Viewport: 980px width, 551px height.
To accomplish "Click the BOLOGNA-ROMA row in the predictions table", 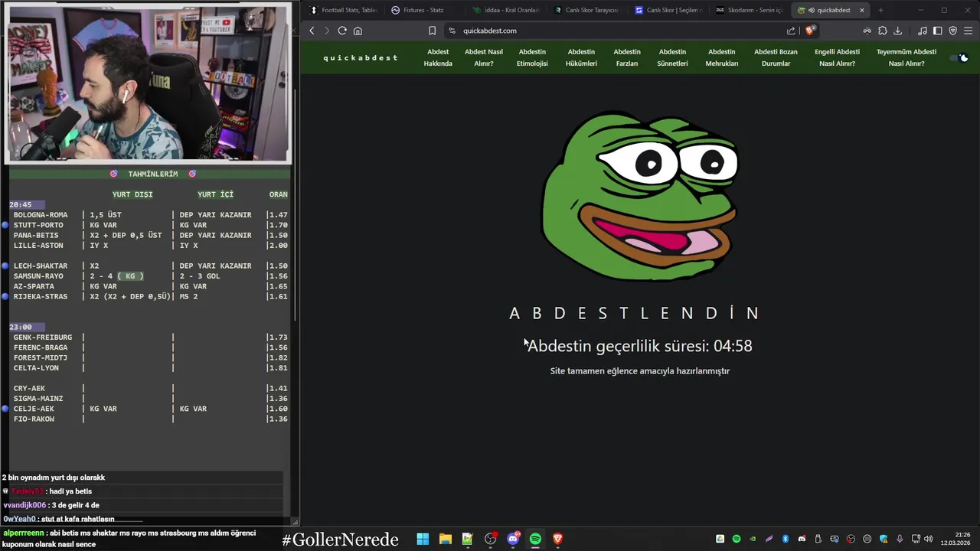I will tap(149, 215).
